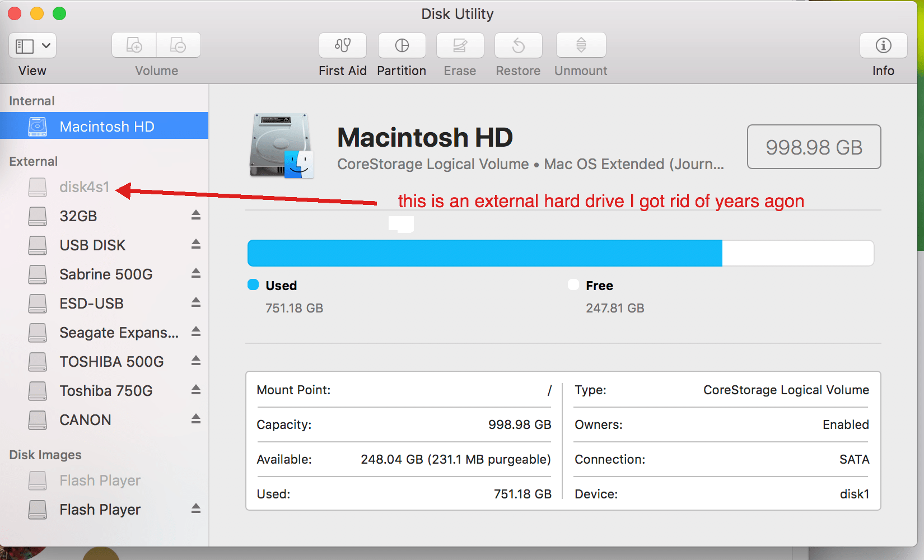Select disk4s1 under External devices

(85, 186)
